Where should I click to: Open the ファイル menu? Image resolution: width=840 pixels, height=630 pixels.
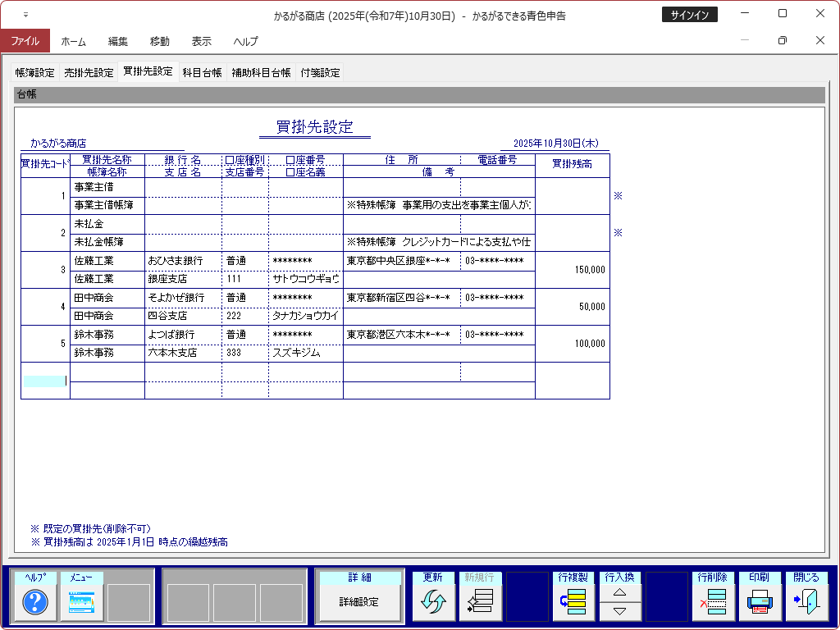tap(25, 41)
